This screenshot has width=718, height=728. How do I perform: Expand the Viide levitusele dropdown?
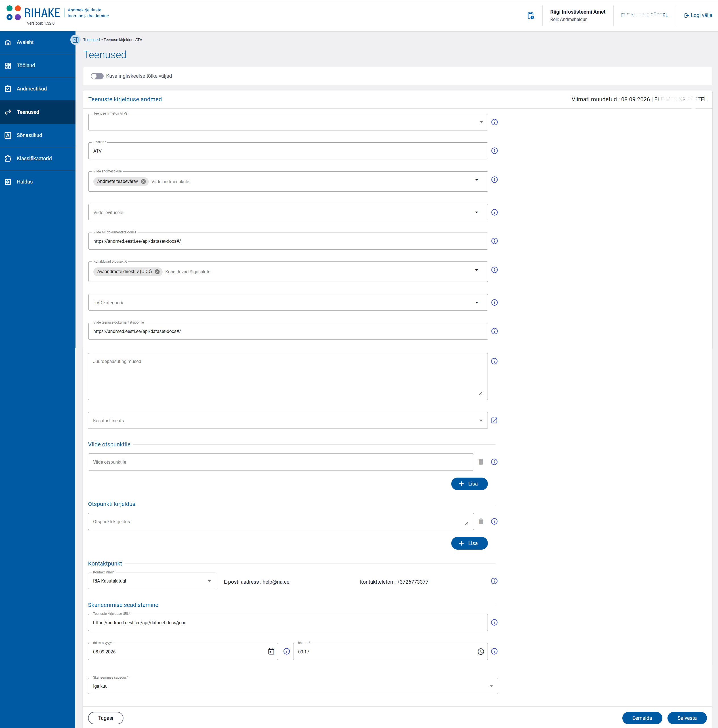coord(476,212)
